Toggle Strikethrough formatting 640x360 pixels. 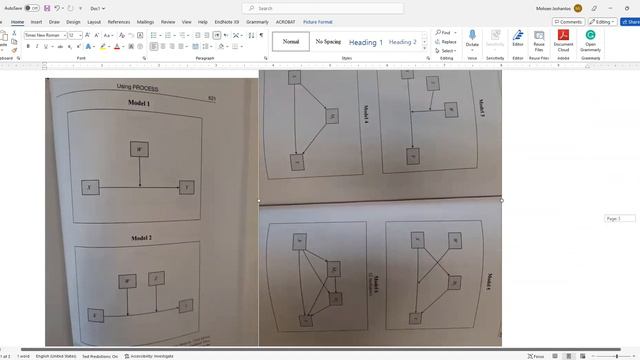coord(60,47)
